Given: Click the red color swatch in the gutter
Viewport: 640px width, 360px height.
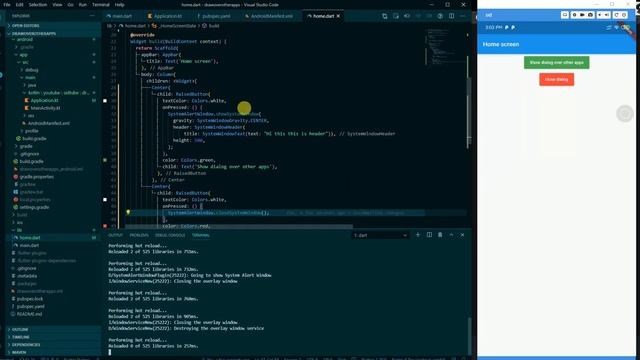Looking at the screenshot, I should click(105, 226).
